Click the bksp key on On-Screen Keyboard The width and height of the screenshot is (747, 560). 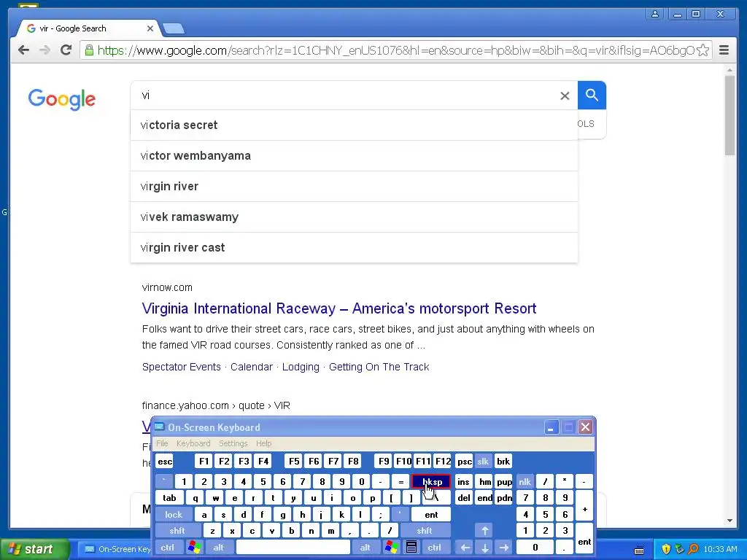[x=431, y=481]
